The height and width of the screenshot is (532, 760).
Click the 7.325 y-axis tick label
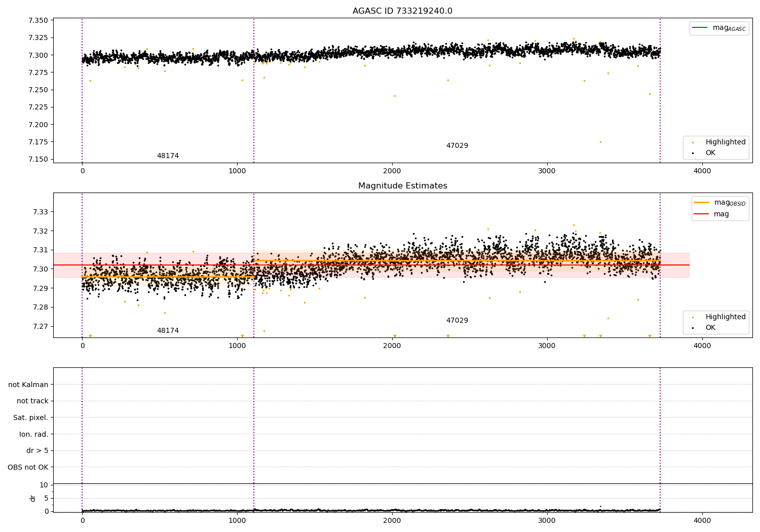pyautogui.click(x=39, y=38)
